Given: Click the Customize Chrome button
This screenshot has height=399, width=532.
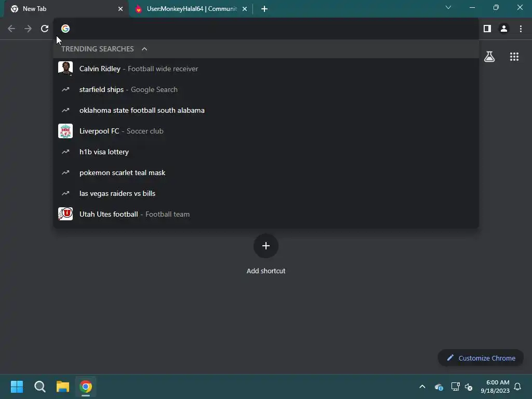Looking at the screenshot, I should coord(481,358).
